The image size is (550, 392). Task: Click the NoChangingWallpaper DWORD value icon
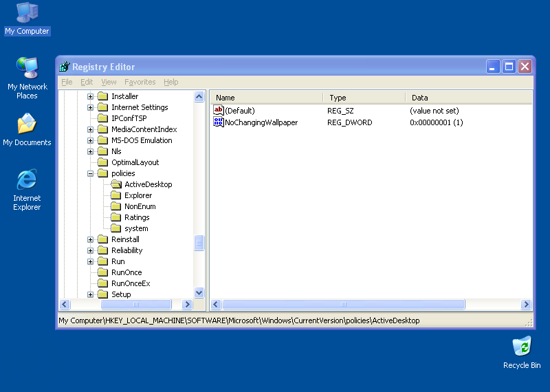pyautogui.click(x=218, y=122)
